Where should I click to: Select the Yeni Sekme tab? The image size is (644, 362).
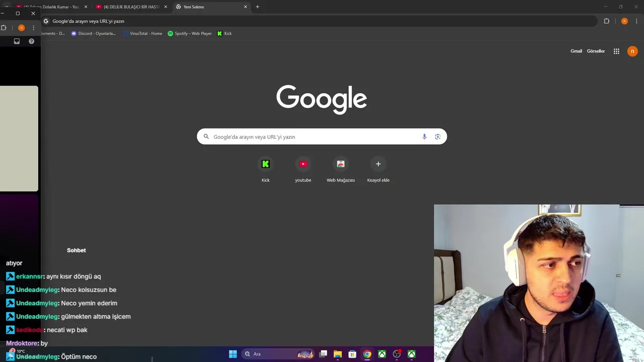[211, 7]
